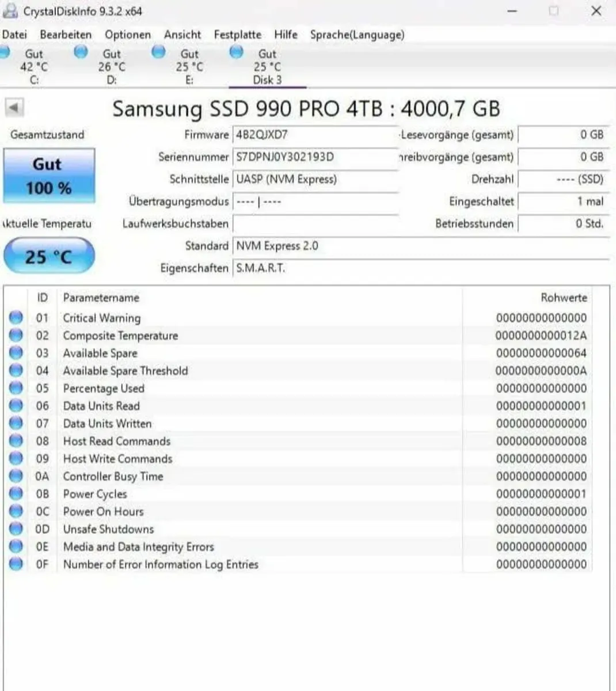Click the CrystalDiskInfo app icon in title bar
The image size is (616, 691).
[10, 11]
